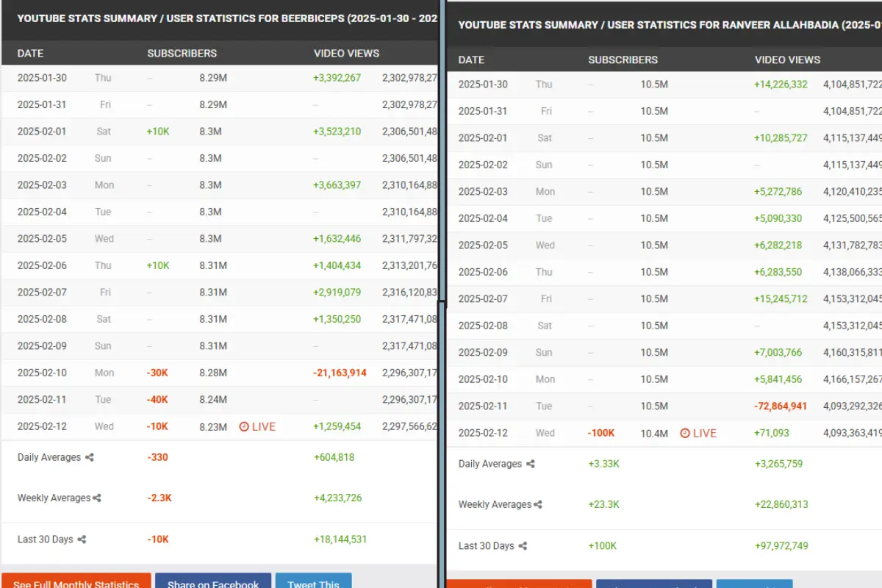Click BeerBiceps last 30 days -10K value
This screenshot has width=882, height=588.
157,539
